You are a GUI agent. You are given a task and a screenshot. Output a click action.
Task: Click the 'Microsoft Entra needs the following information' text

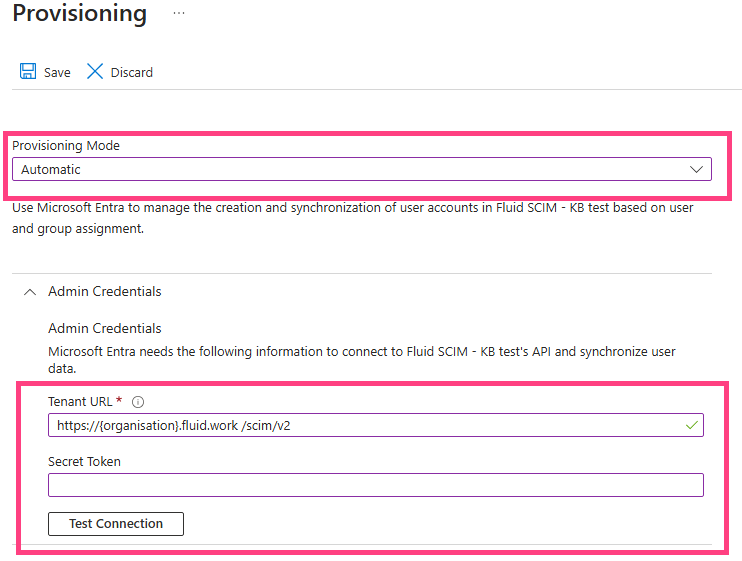click(x=362, y=360)
